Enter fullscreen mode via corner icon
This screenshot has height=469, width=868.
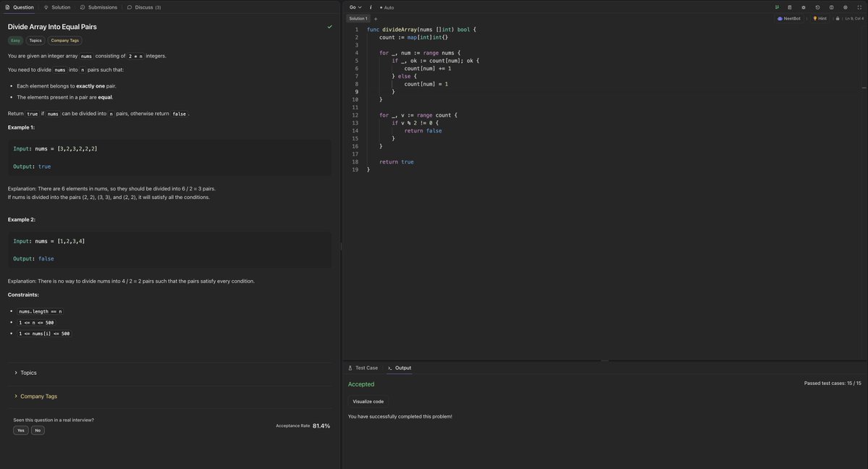pyautogui.click(x=859, y=7)
